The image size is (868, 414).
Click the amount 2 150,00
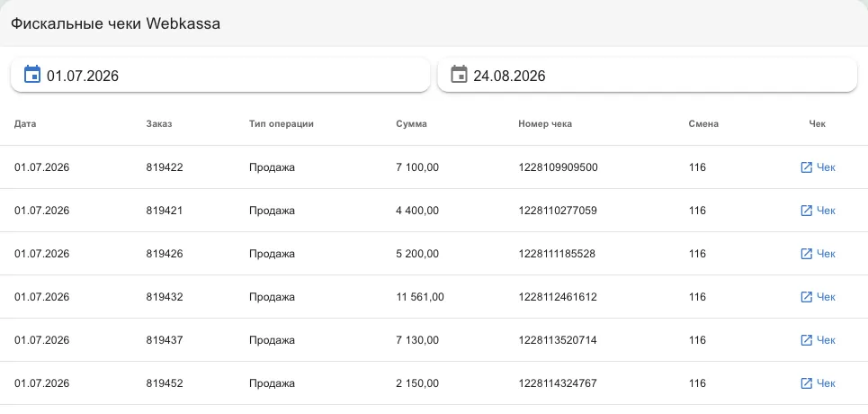click(417, 383)
